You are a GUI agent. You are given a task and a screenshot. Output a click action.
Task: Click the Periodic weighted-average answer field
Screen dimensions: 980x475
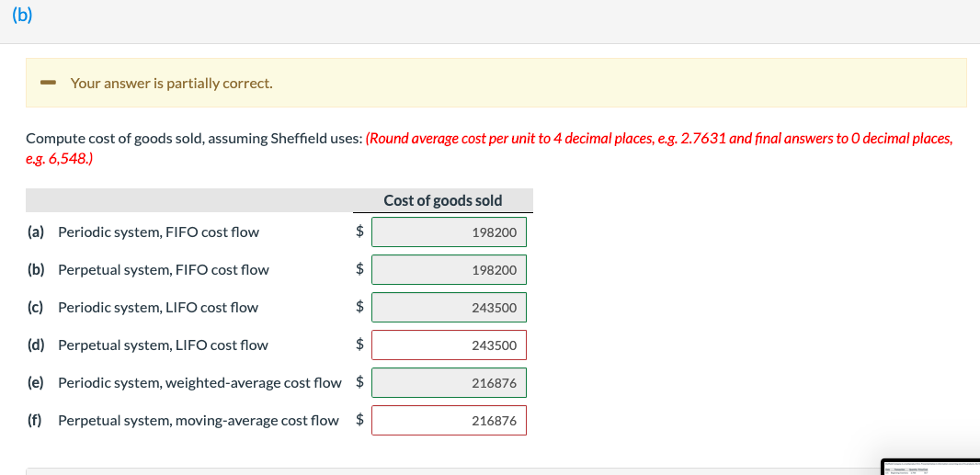449,382
